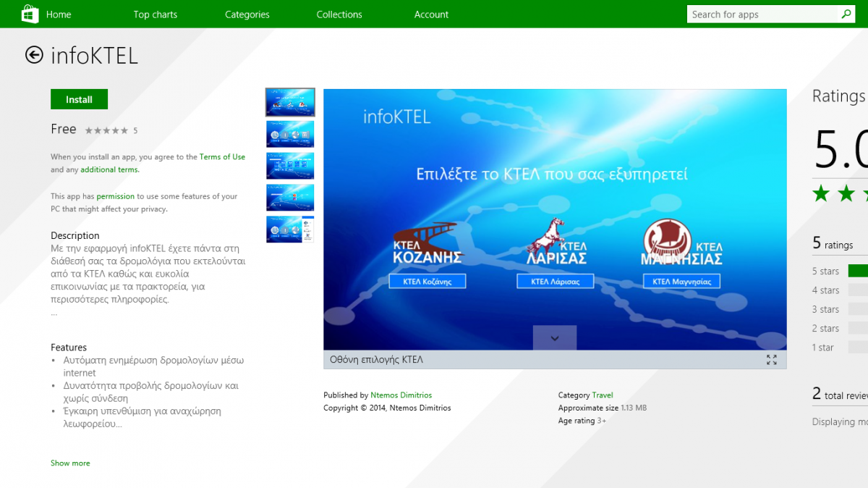The width and height of the screenshot is (868, 488).
Task: Click the Ratings heading
Action: point(839,96)
